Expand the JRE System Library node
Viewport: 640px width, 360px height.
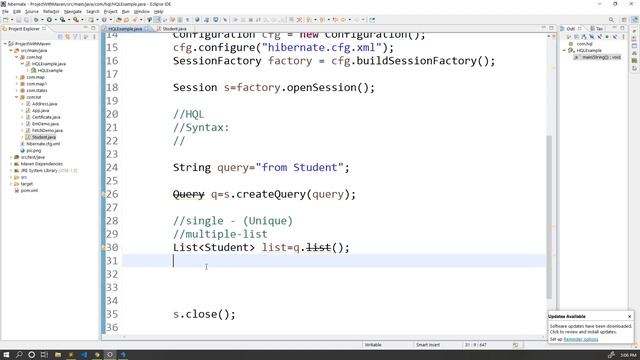coord(11,171)
